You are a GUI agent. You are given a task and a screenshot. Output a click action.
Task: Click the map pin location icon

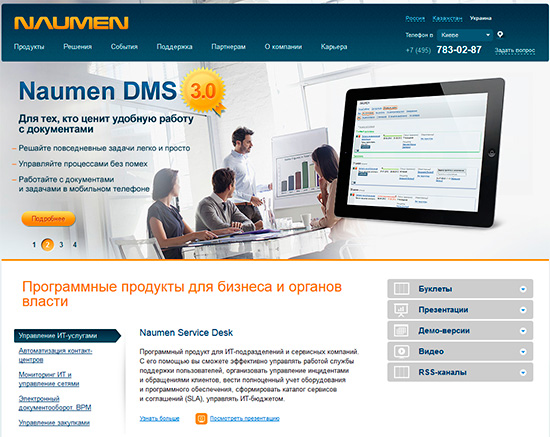pyautogui.click(x=500, y=34)
